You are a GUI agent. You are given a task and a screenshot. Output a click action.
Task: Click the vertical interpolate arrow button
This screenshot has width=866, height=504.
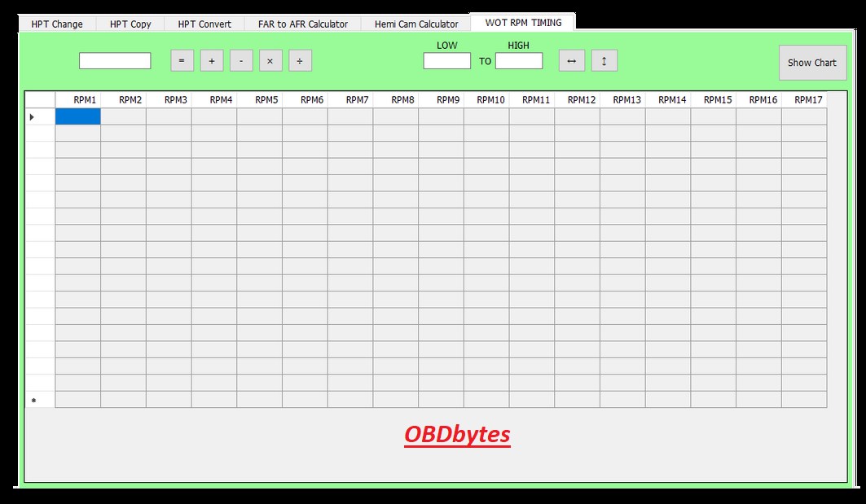(604, 61)
